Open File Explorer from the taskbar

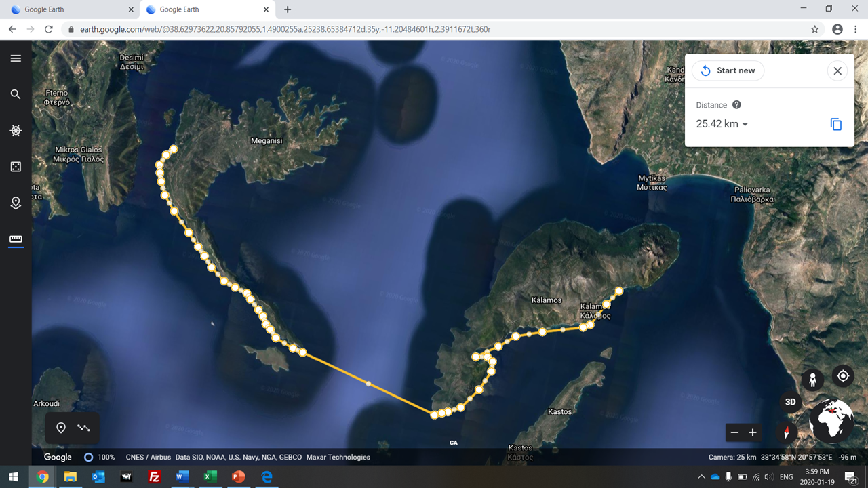(71, 476)
